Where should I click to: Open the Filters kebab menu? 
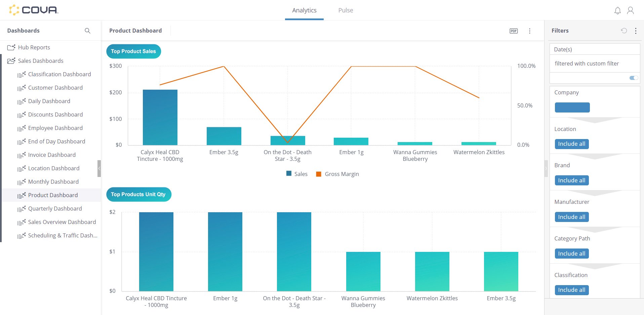636,31
